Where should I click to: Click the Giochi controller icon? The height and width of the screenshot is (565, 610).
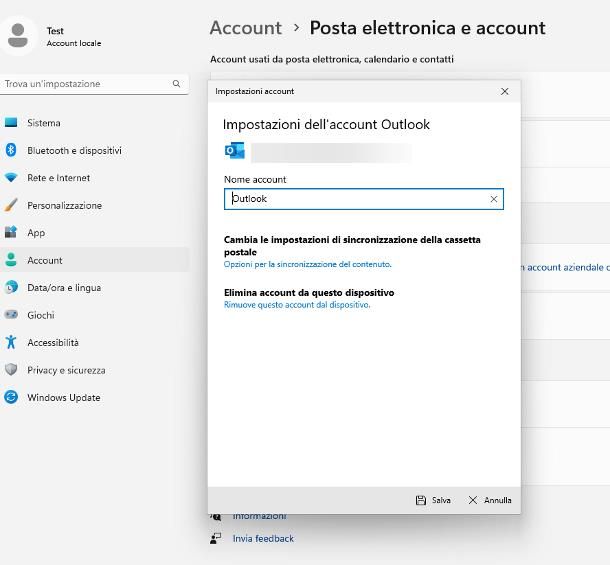click(x=11, y=314)
